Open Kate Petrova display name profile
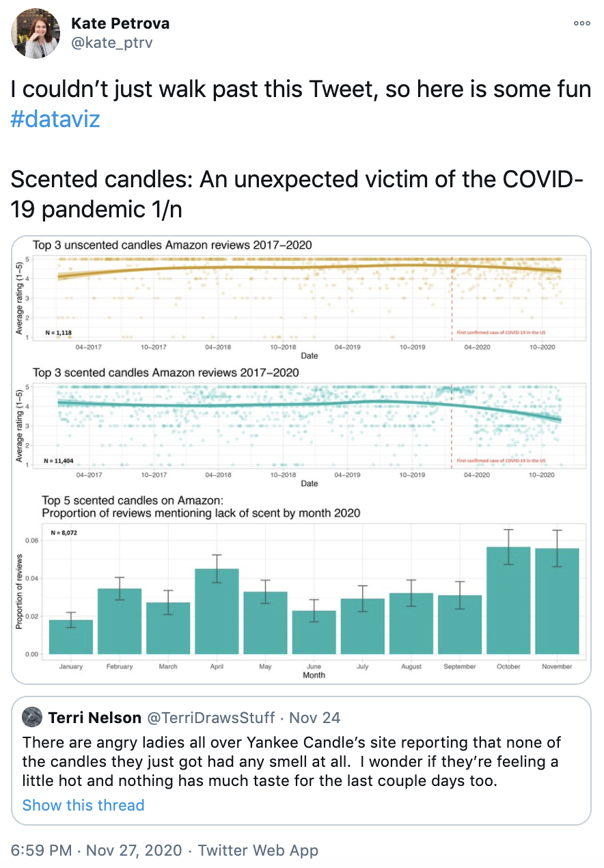Viewport: 604px width, 868px height. 120,24
